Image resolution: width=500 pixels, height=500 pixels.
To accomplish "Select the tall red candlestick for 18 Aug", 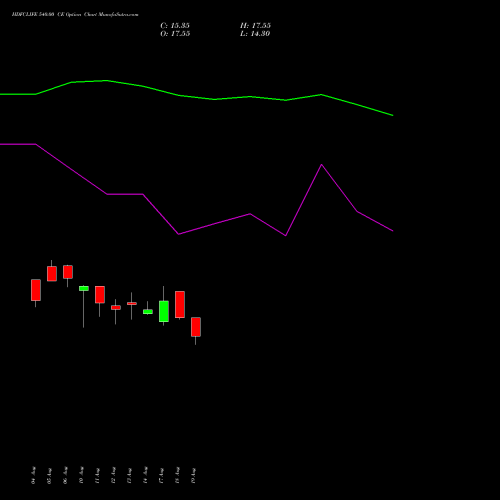I will coord(180,304).
